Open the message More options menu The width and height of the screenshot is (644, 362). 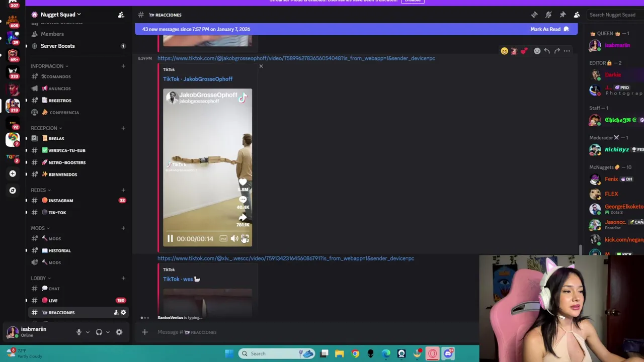pyautogui.click(x=567, y=51)
